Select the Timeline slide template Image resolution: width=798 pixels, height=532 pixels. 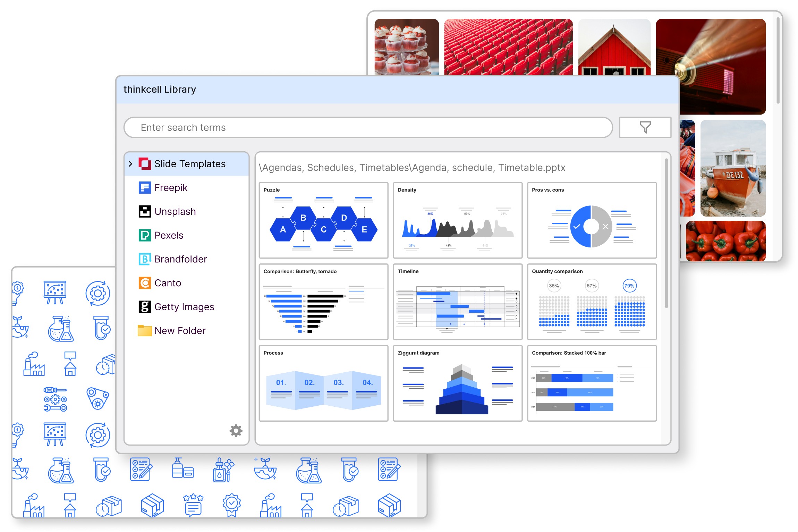(458, 302)
